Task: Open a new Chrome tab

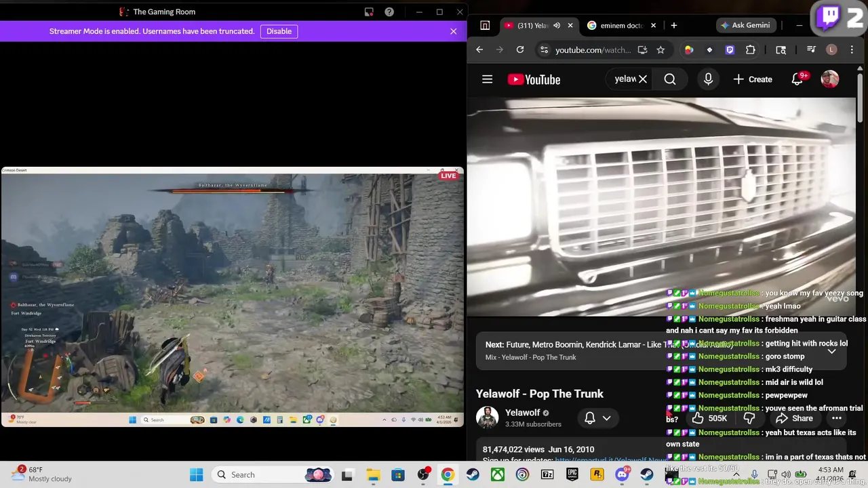Action: (x=673, y=25)
